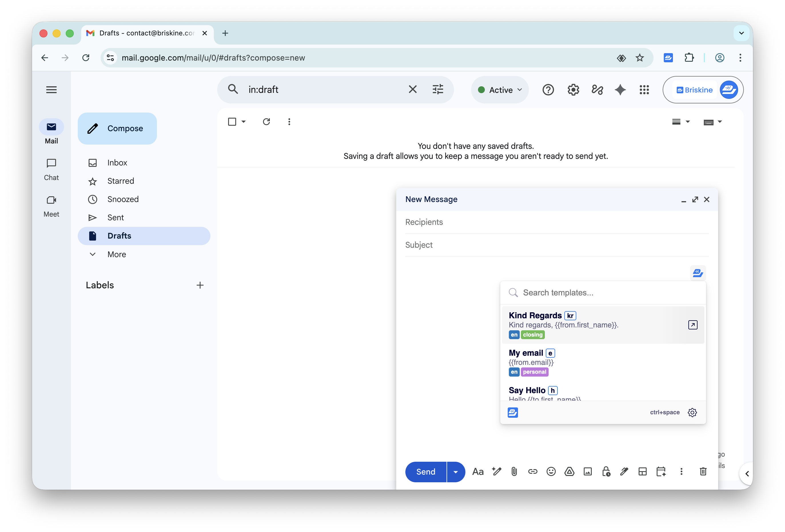Insert emoji using the smiley icon
The image size is (785, 532).
551,471
